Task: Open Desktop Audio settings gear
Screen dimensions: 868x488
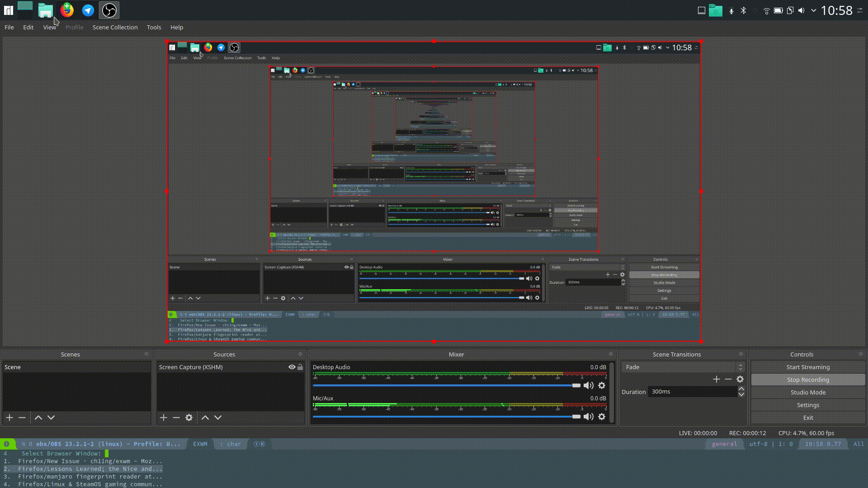Action: pos(602,385)
